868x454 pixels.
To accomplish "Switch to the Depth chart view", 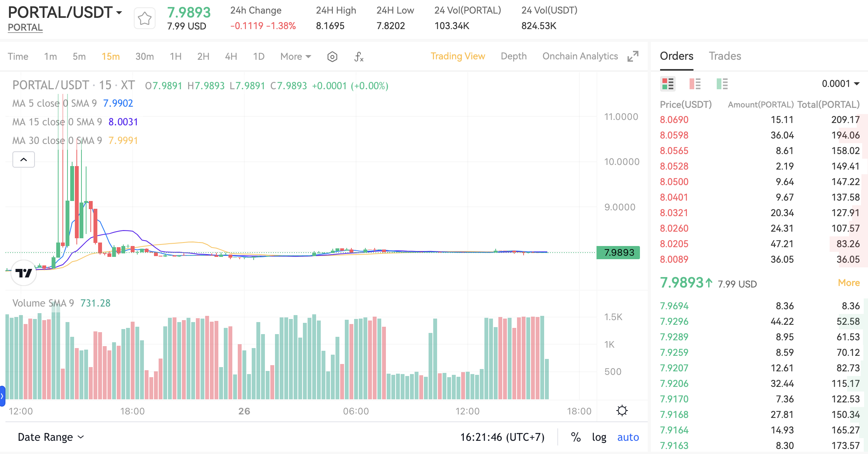I will pos(514,56).
